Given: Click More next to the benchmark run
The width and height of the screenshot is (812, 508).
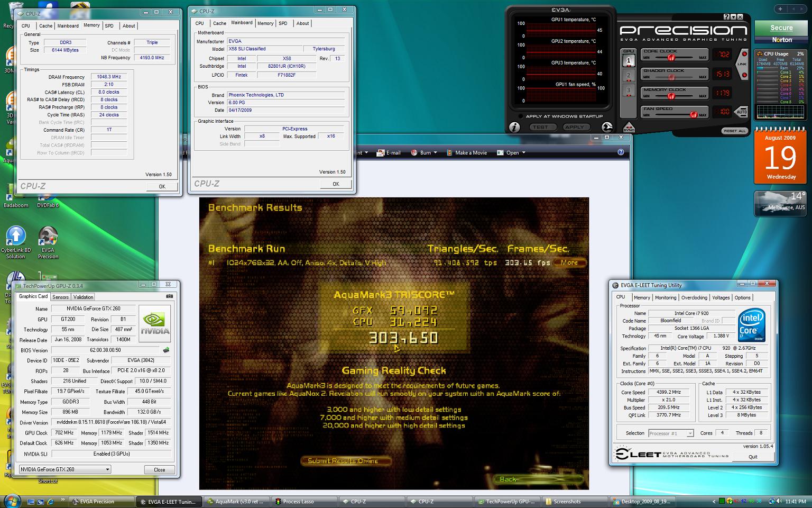Looking at the screenshot, I should (570, 262).
